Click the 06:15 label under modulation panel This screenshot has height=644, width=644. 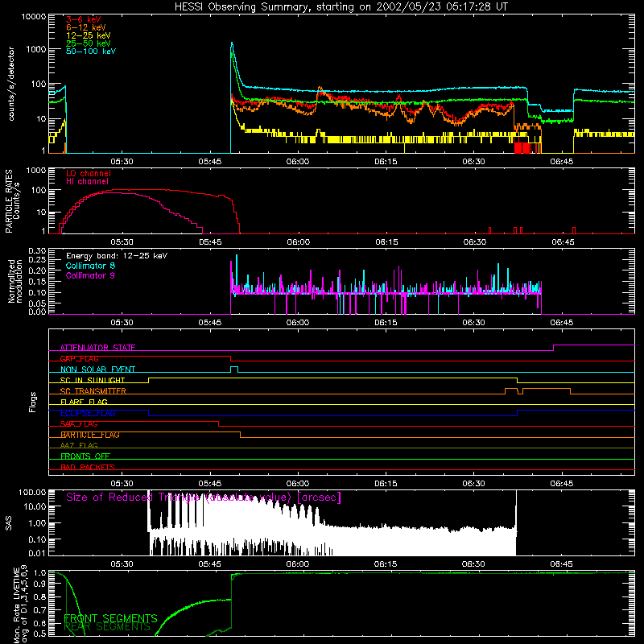pyautogui.click(x=386, y=323)
